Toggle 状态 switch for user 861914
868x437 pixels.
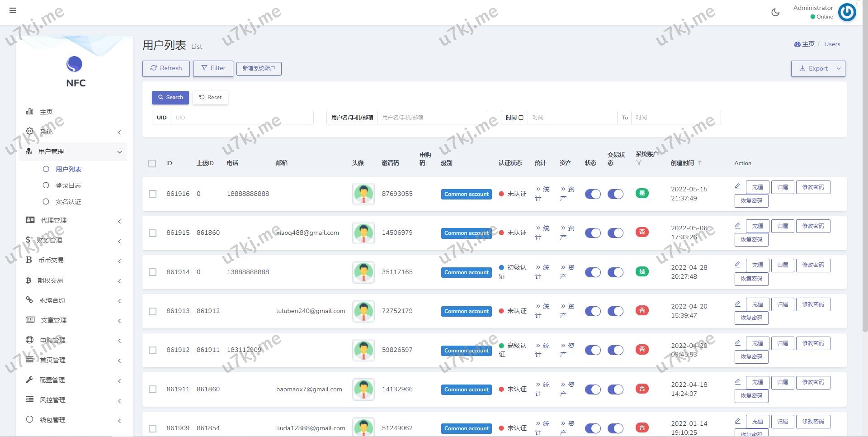pos(593,272)
